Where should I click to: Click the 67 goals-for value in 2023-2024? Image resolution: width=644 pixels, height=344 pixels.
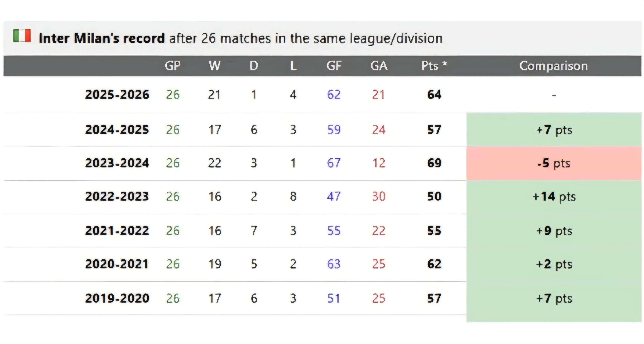(x=334, y=163)
